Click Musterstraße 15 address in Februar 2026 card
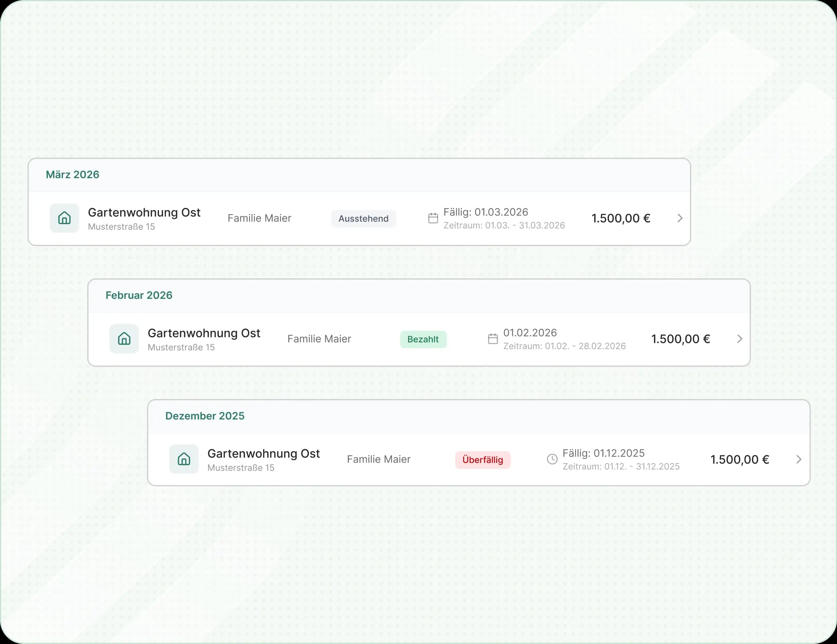The image size is (837, 644). (x=181, y=347)
